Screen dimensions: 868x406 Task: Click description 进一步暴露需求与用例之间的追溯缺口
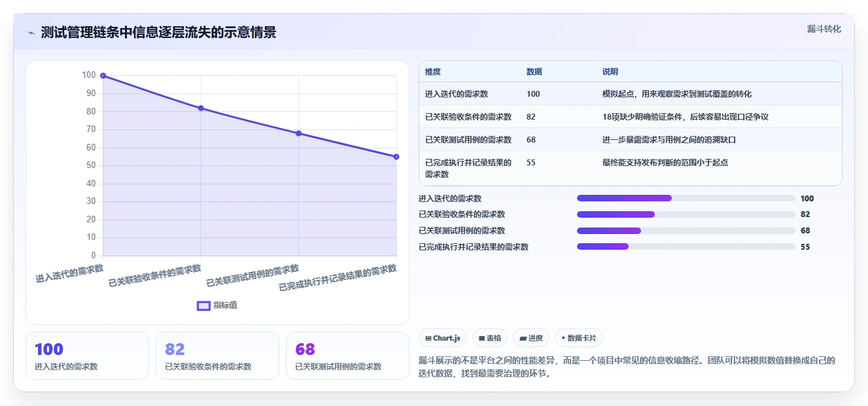pos(669,140)
